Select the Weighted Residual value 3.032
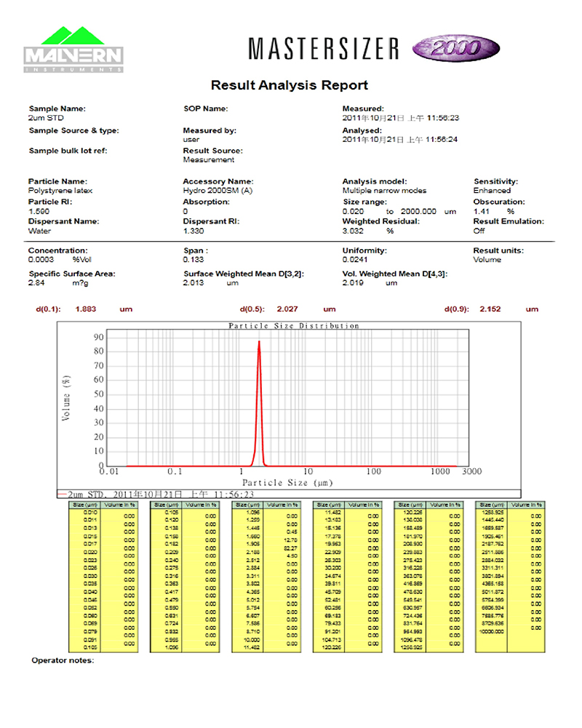The width and height of the screenshot is (582, 728). pos(353,231)
